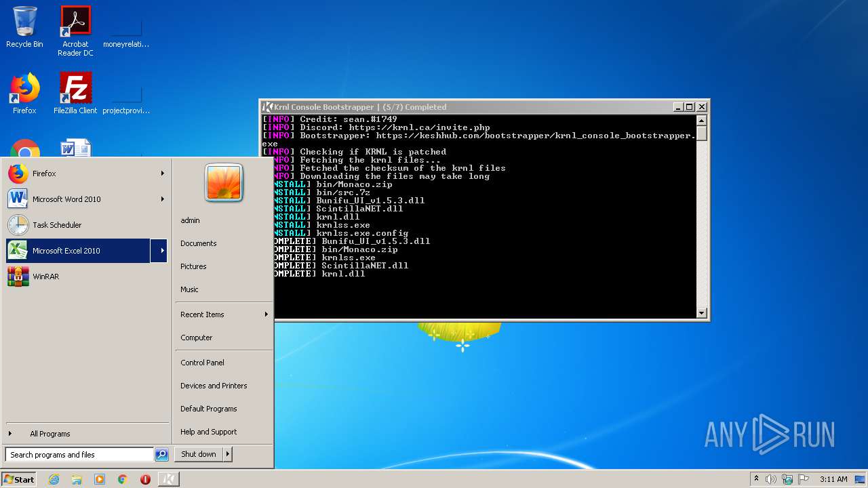
Task: Open the Action Center flag tray icon
Action: coord(804,479)
